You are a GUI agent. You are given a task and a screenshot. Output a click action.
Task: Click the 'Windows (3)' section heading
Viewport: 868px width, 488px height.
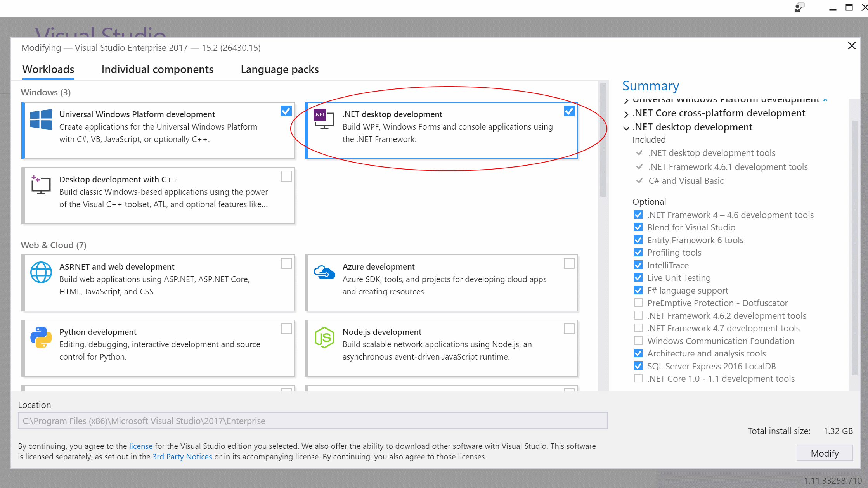pyautogui.click(x=46, y=92)
